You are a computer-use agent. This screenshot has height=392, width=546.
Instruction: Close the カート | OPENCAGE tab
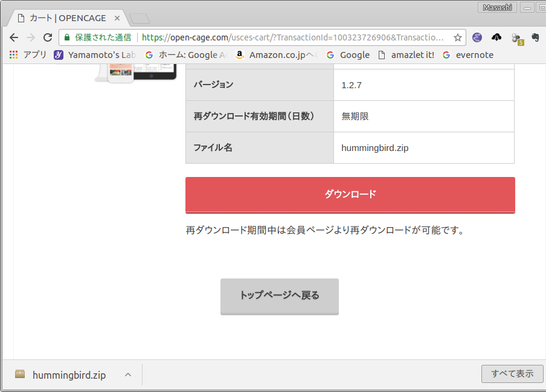pyautogui.click(x=117, y=18)
